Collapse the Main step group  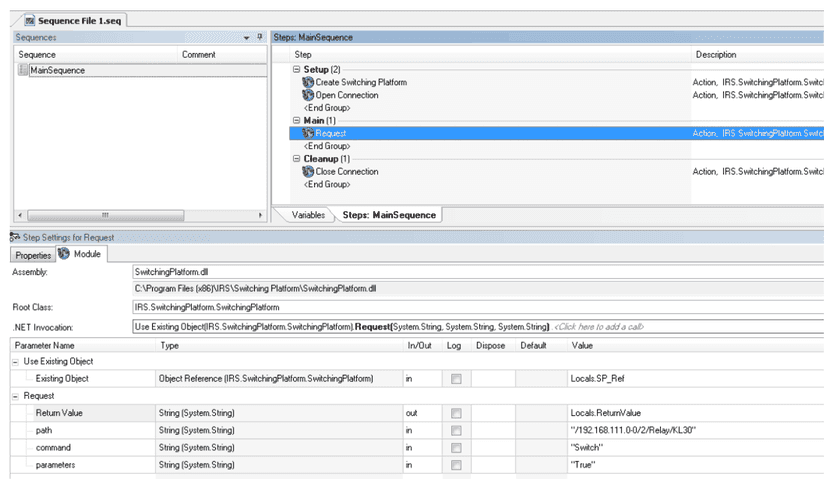(296, 121)
